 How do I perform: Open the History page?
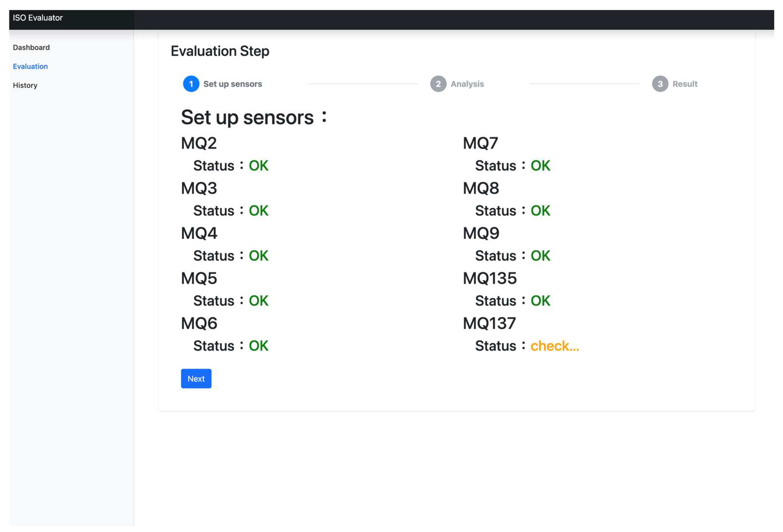click(25, 85)
